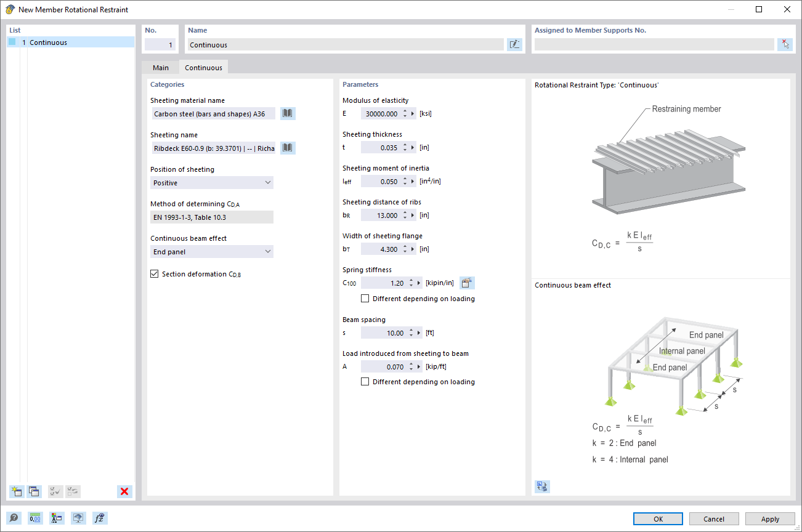Open the sheeting material library
Viewport: 802px width, 532px height.
(287, 113)
